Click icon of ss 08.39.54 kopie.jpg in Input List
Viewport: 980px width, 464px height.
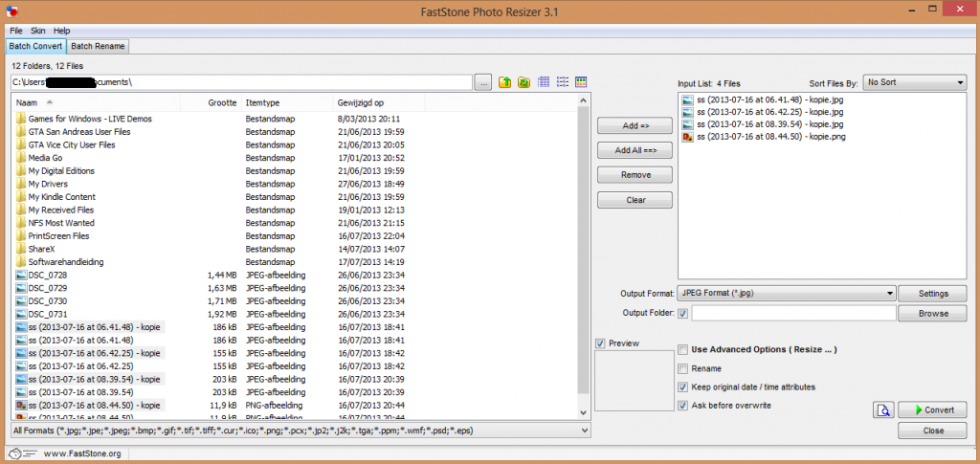coord(687,124)
